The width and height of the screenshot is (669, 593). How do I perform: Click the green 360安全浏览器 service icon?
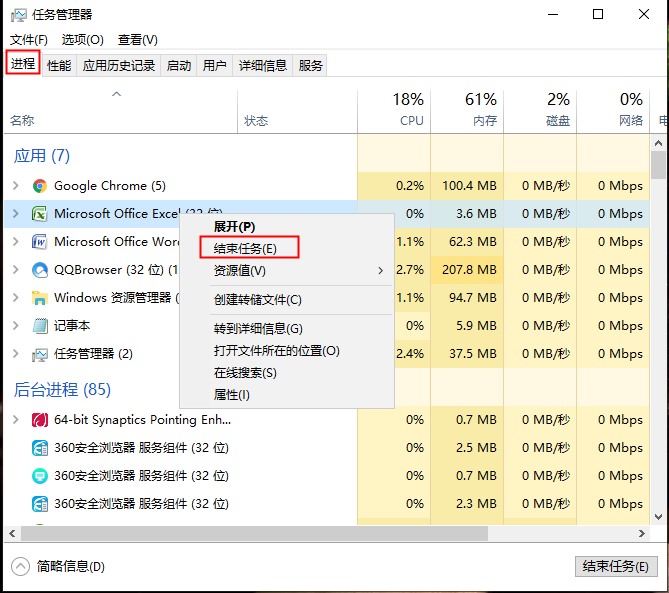coord(40,476)
